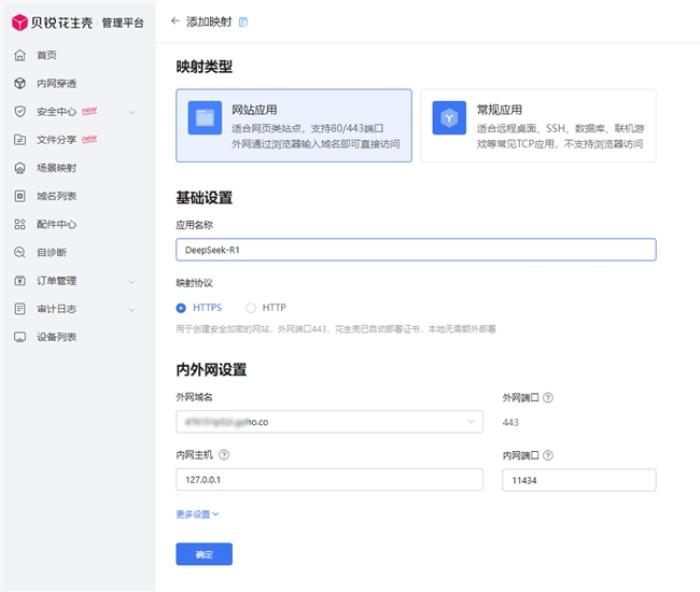Click the help icon beside 内网主机

[224, 455]
